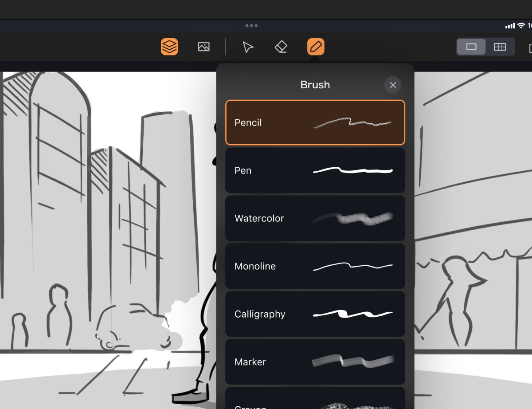Click the Calligraphy stroke preview
Viewport: 532px width, 409px height.
coord(352,314)
